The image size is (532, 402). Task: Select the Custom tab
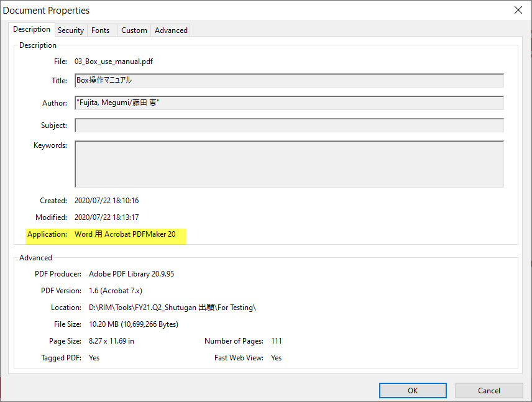pyautogui.click(x=134, y=30)
